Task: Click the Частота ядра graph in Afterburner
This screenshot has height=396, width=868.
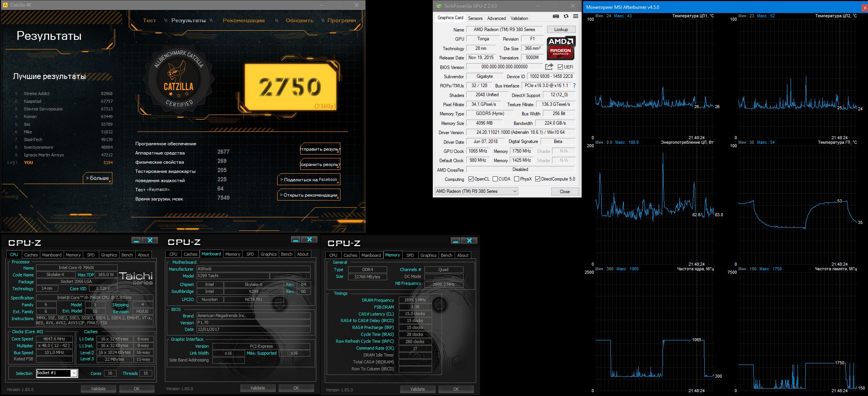Action: pos(654,331)
